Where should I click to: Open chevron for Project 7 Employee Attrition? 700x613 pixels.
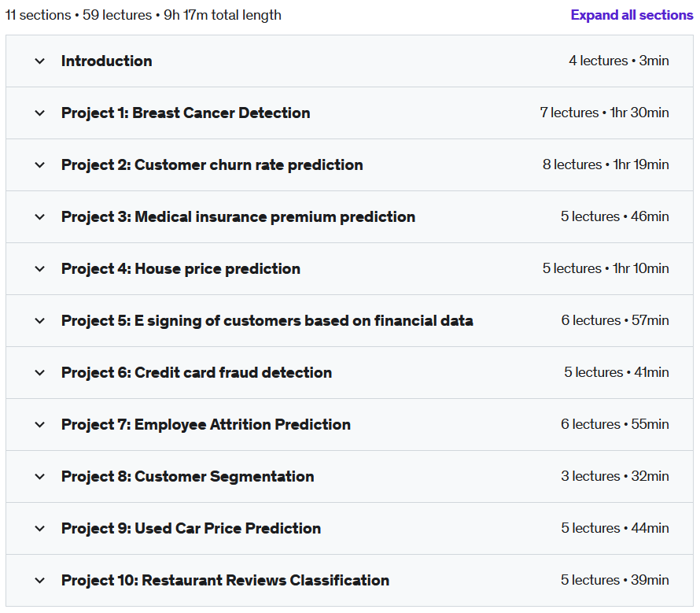pyautogui.click(x=40, y=424)
